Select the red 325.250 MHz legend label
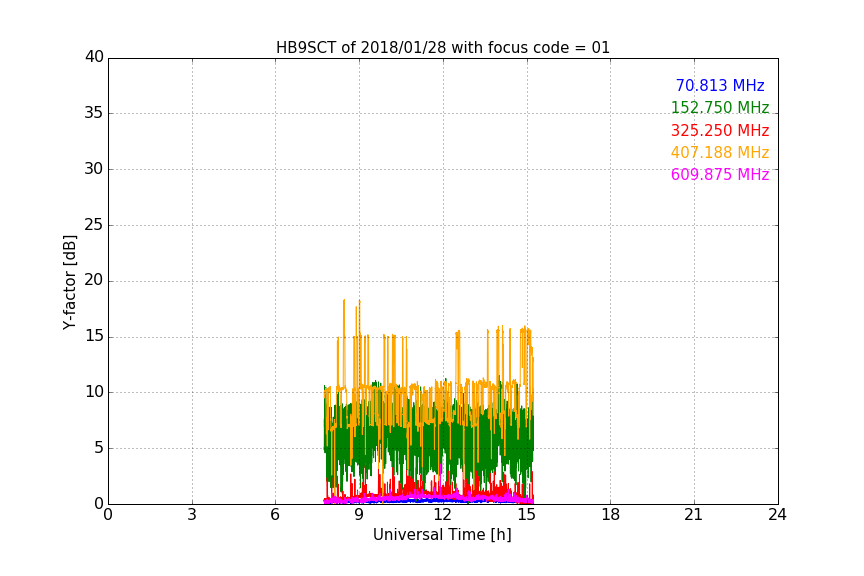Image resolution: width=864 pixels, height=576 pixels. [x=720, y=130]
